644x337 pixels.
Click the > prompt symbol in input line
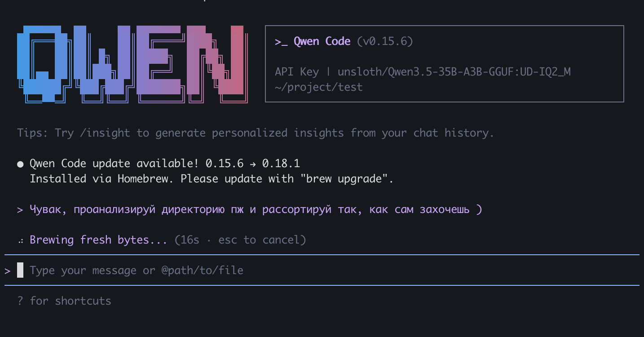pos(8,271)
